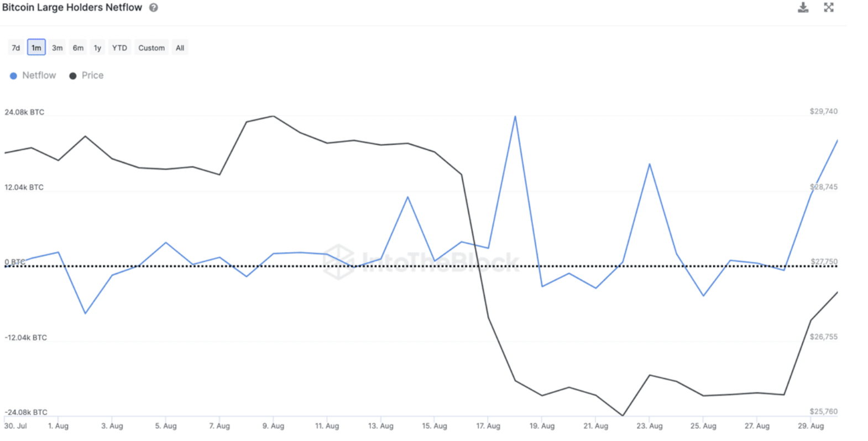Select the 7d time range
868x441 pixels.
pyautogui.click(x=16, y=48)
